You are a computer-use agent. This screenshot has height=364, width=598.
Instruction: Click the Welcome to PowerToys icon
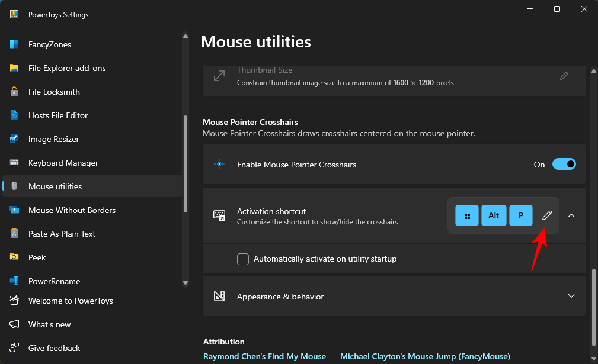point(14,301)
